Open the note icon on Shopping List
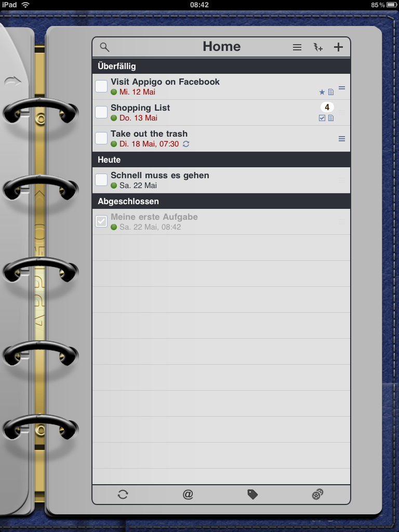Viewport: 399px width, 532px height. (x=331, y=118)
